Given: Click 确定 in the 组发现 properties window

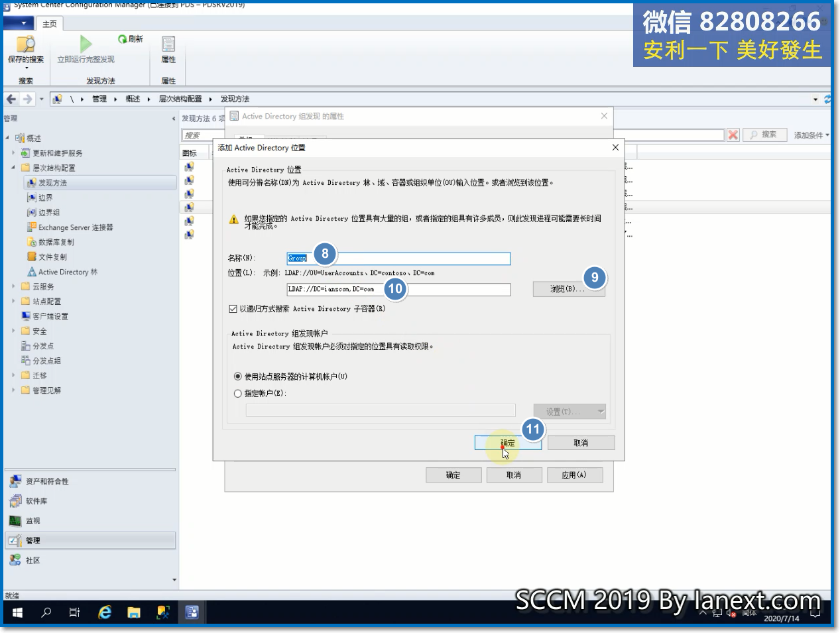Looking at the screenshot, I should point(453,475).
